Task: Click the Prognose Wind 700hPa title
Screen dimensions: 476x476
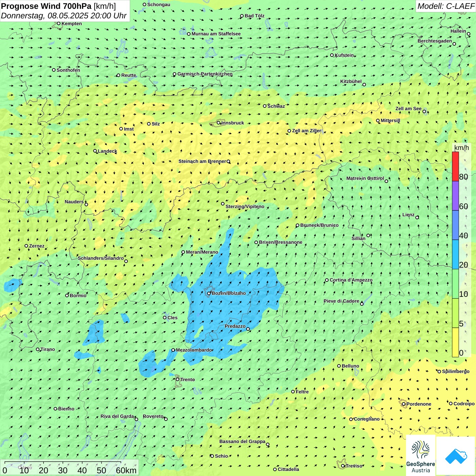Action: [x=47, y=6]
